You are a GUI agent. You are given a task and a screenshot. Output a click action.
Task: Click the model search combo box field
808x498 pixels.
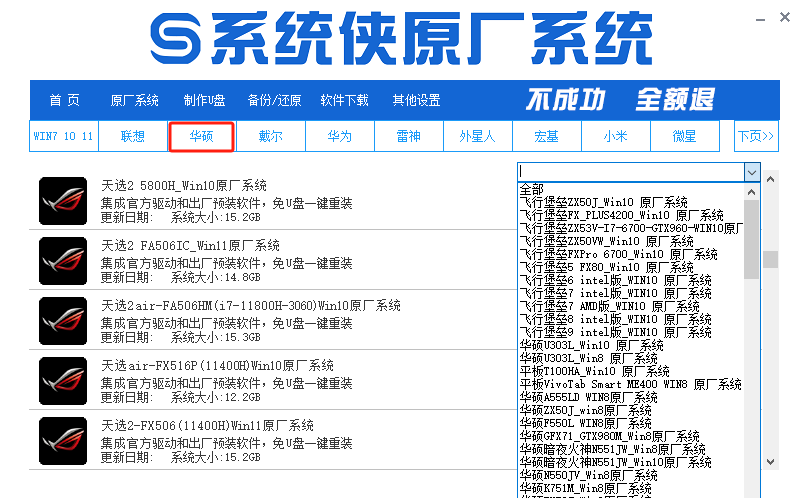coord(631,172)
